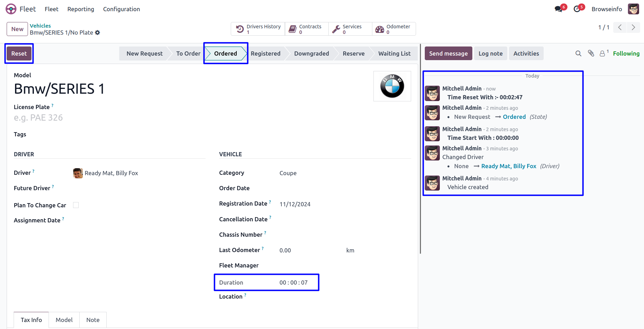
Task: Click Mitchell Admin avatar on Time Reset message
Action: (x=432, y=93)
